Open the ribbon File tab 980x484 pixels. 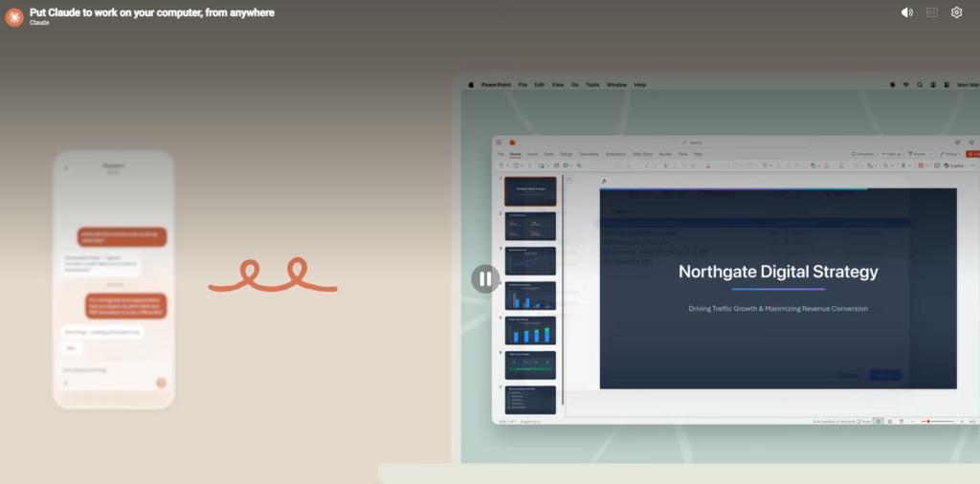click(x=501, y=154)
